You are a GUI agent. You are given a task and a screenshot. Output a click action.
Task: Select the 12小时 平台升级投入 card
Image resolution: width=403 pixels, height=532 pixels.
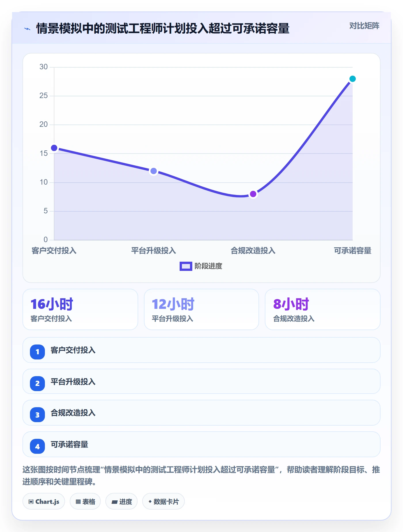pyautogui.click(x=201, y=309)
